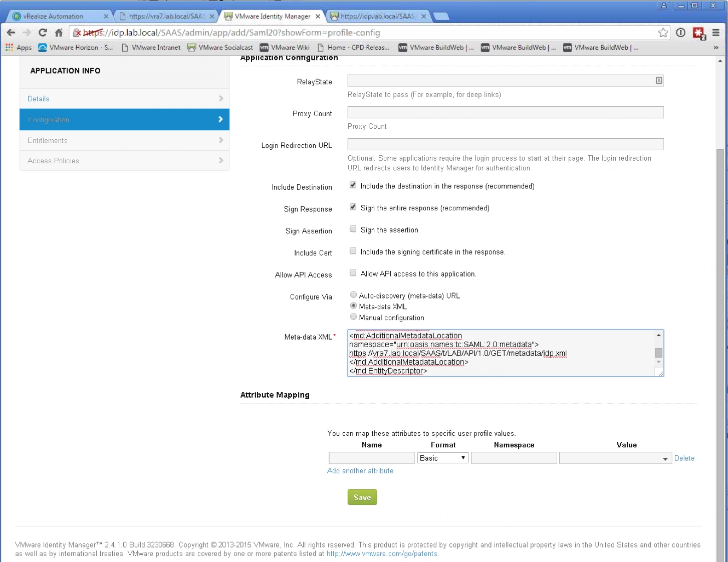Click the attribute Name input field
This screenshot has height=562, width=728.
point(372,458)
